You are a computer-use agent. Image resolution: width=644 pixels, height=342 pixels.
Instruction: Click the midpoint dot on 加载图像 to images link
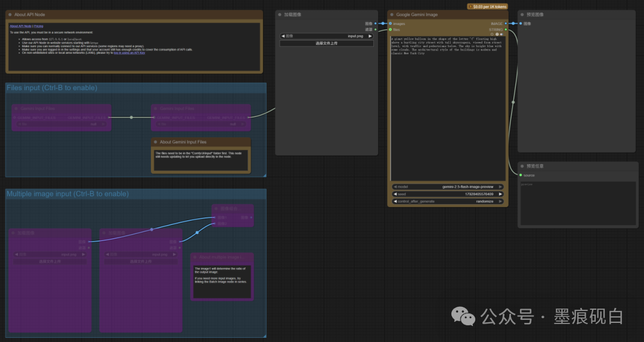click(383, 23)
